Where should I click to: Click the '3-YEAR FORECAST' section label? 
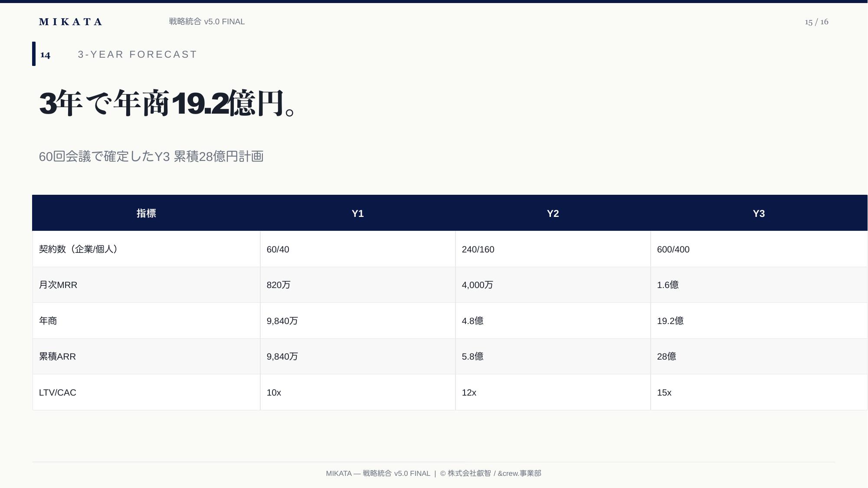pyautogui.click(x=138, y=54)
